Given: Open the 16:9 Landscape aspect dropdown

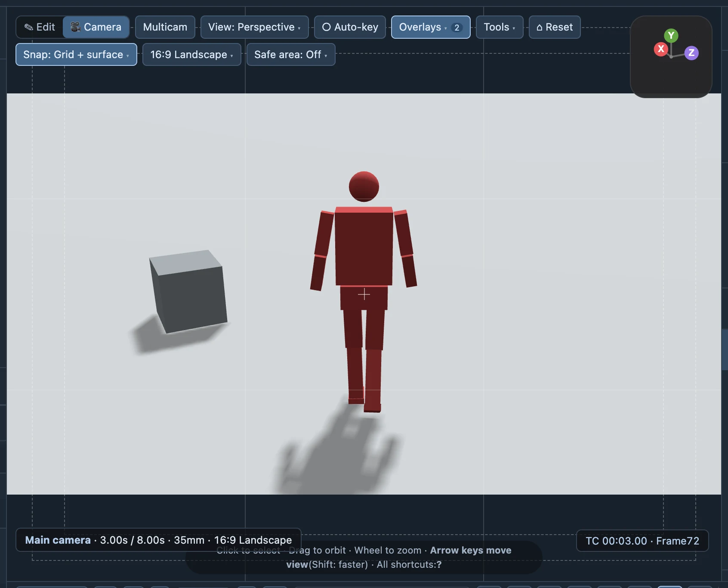Looking at the screenshot, I should [x=192, y=55].
